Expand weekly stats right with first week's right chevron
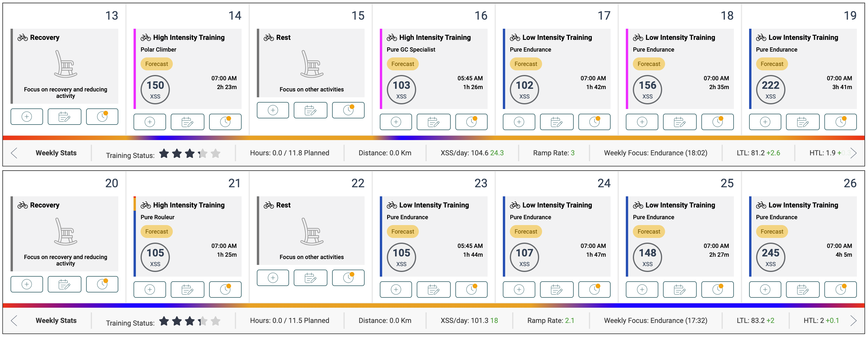The width and height of the screenshot is (868, 337). click(853, 153)
